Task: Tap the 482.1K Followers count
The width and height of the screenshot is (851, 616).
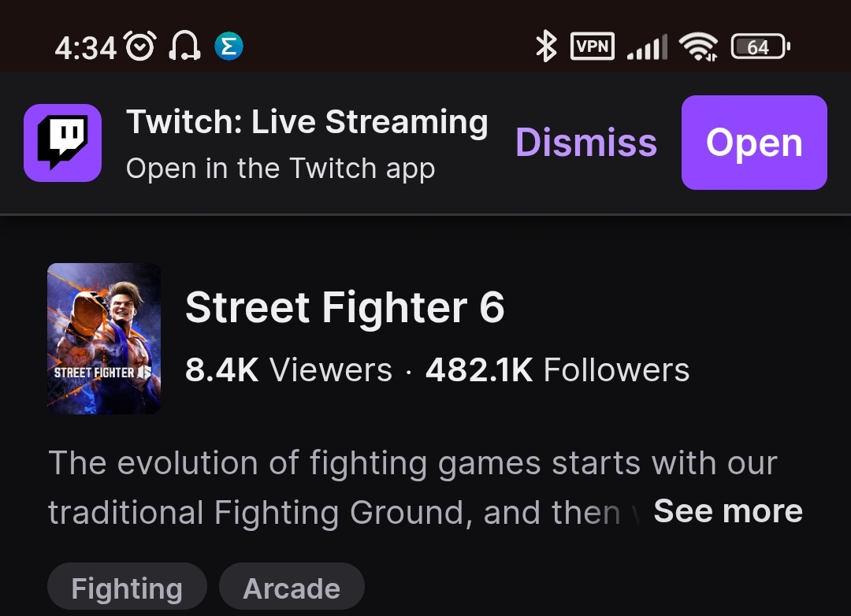Action: click(x=557, y=369)
